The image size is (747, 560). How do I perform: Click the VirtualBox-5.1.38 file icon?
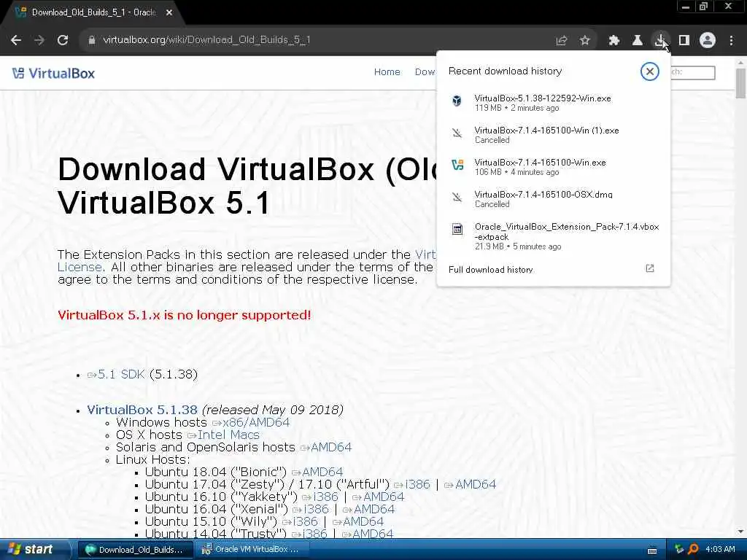pos(457,101)
